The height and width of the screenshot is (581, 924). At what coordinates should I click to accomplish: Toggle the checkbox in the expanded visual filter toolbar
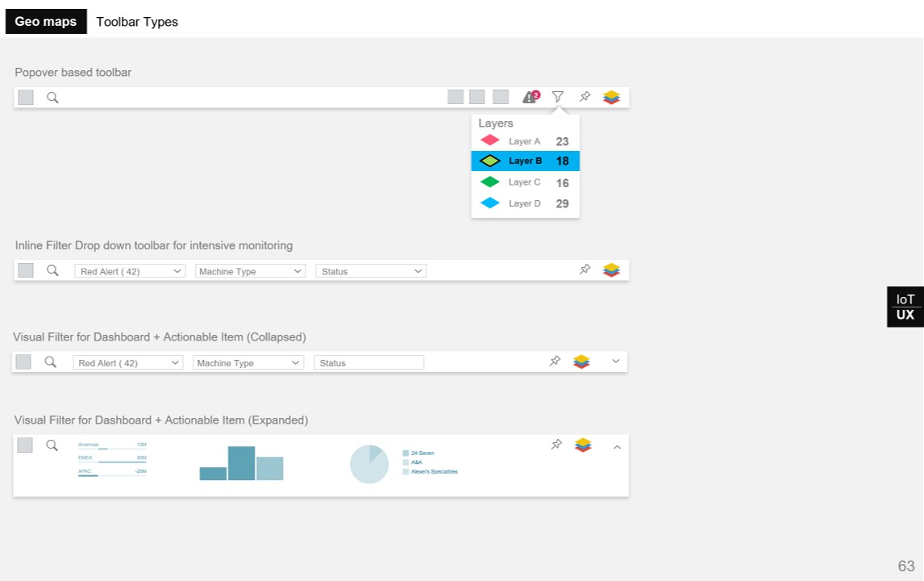[25, 445]
